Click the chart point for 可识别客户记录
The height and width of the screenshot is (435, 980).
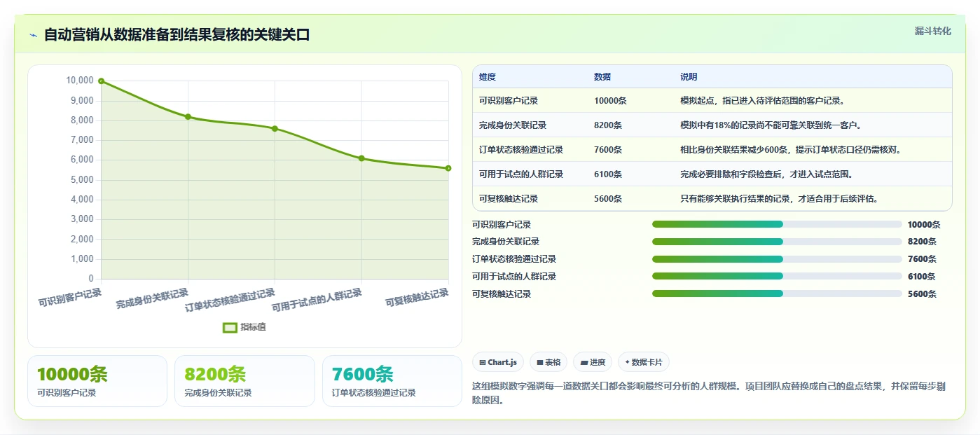pyautogui.click(x=102, y=81)
